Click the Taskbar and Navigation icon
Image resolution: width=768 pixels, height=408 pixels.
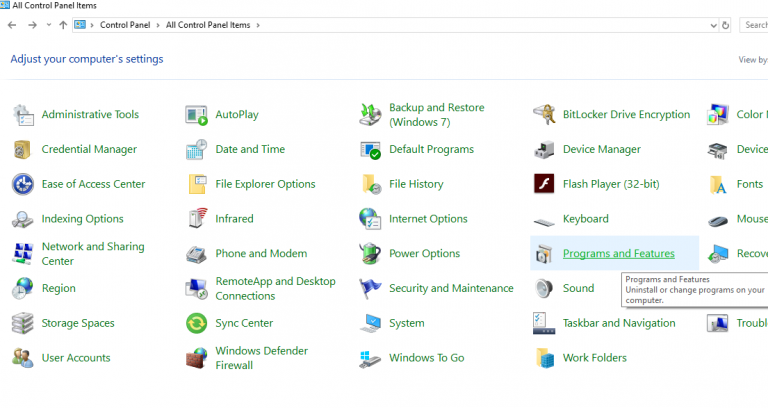point(544,323)
